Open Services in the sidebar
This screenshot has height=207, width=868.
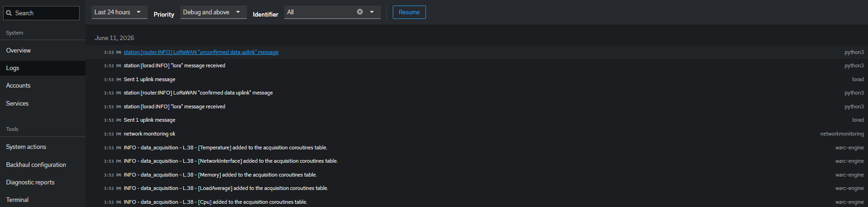coord(43,103)
